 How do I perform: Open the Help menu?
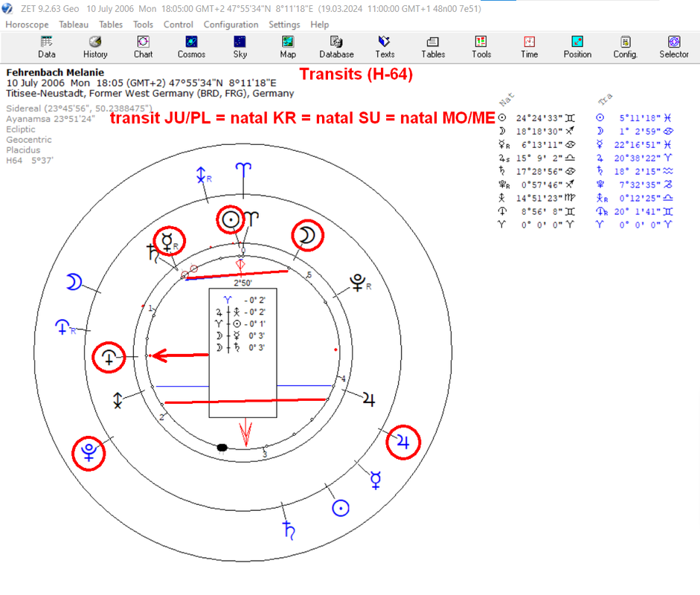point(320,25)
